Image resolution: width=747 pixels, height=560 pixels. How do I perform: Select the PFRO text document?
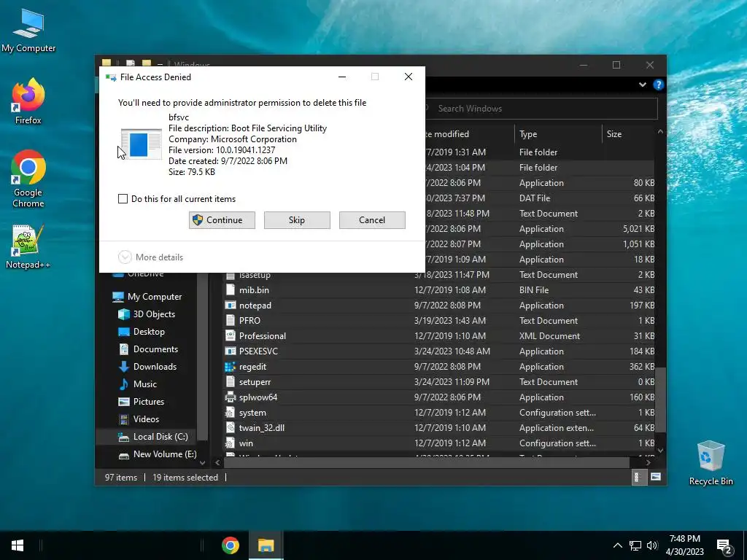[438, 321]
